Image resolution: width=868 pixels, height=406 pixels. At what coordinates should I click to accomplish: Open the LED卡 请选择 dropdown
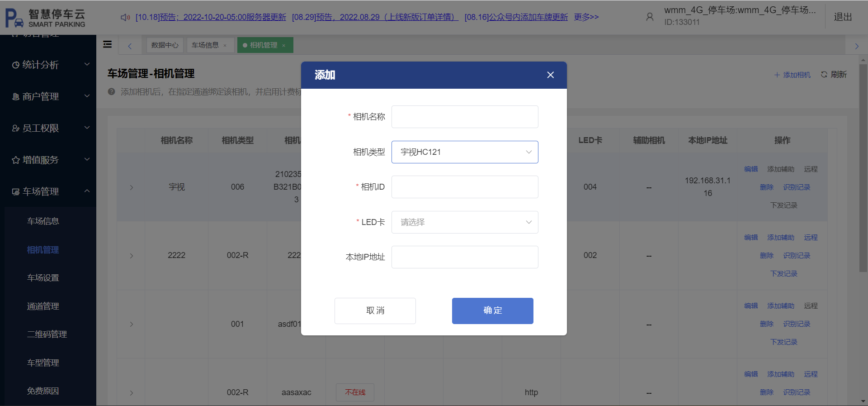point(465,222)
